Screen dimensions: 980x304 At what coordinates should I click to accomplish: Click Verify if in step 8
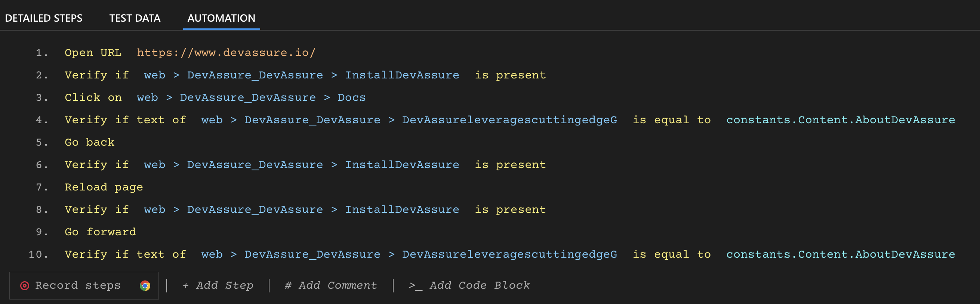point(97,210)
